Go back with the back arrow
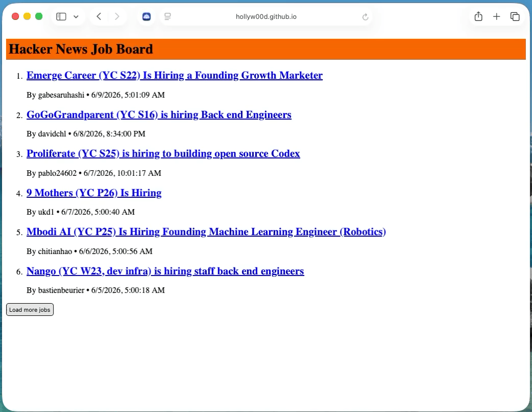This screenshot has width=532, height=412. click(x=99, y=16)
